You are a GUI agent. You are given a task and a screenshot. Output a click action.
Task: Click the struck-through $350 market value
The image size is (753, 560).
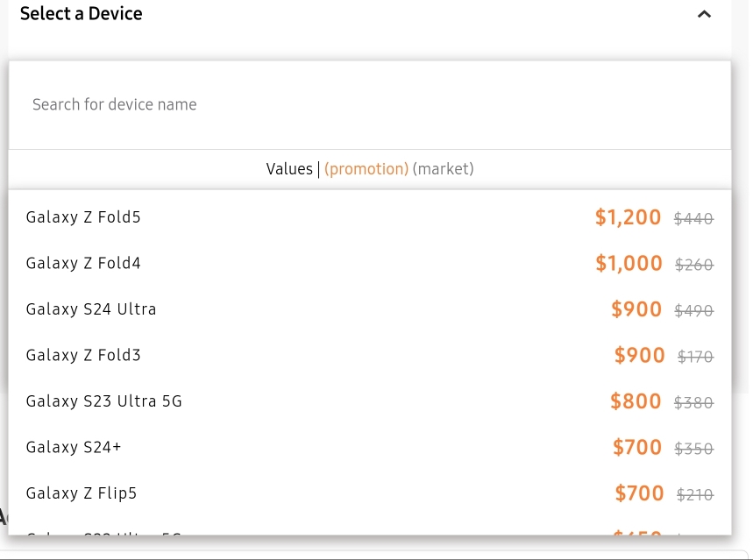point(694,449)
